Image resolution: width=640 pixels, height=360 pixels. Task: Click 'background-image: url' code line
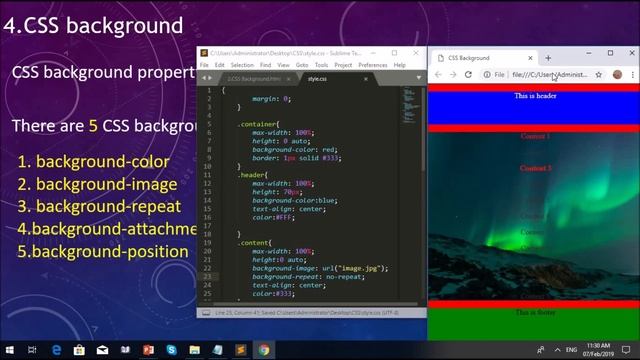320,268
